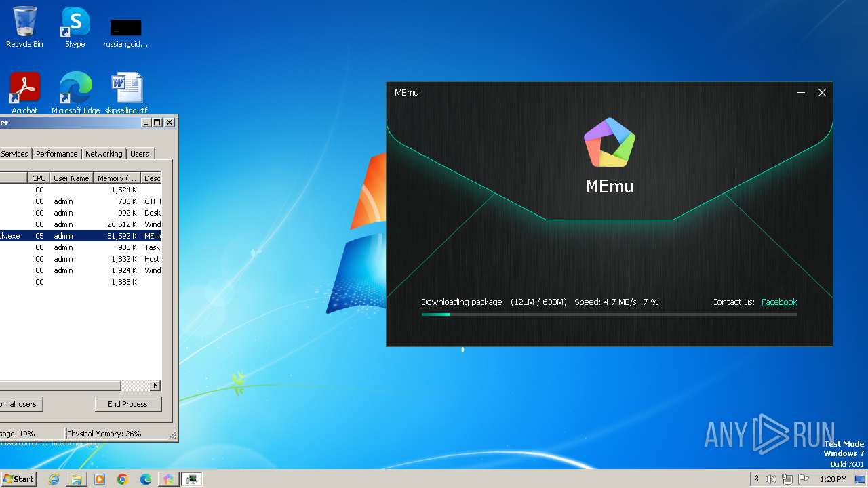The image size is (868, 488).
Task: Click End Process button
Action: click(127, 404)
